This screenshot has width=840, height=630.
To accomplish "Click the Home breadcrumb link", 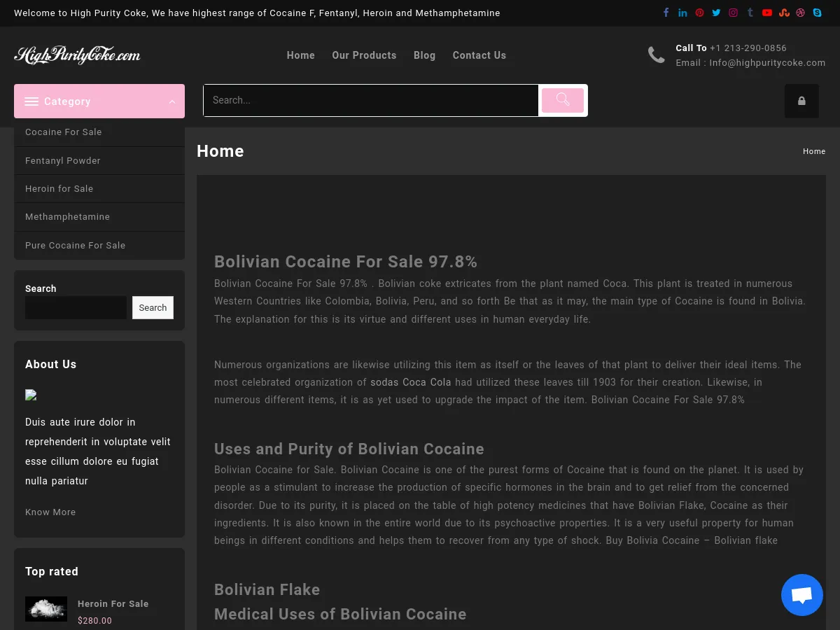I will [x=813, y=151].
